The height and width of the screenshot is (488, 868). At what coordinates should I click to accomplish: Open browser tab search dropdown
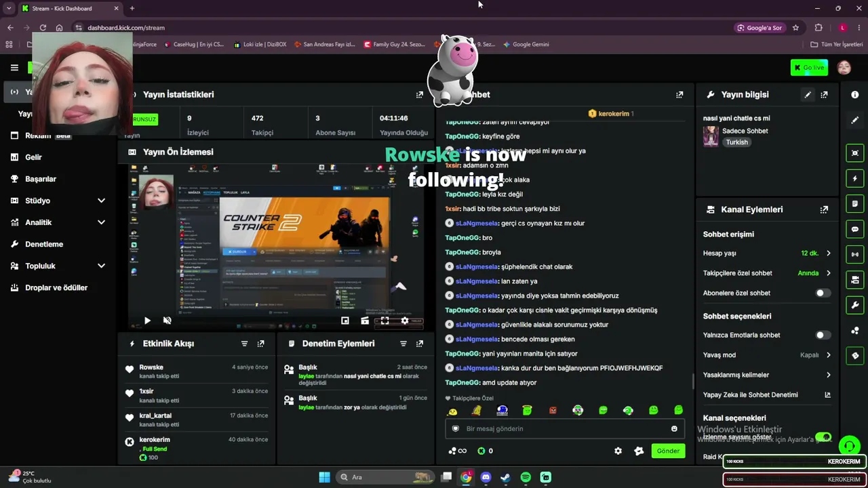click(x=9, y=8)
